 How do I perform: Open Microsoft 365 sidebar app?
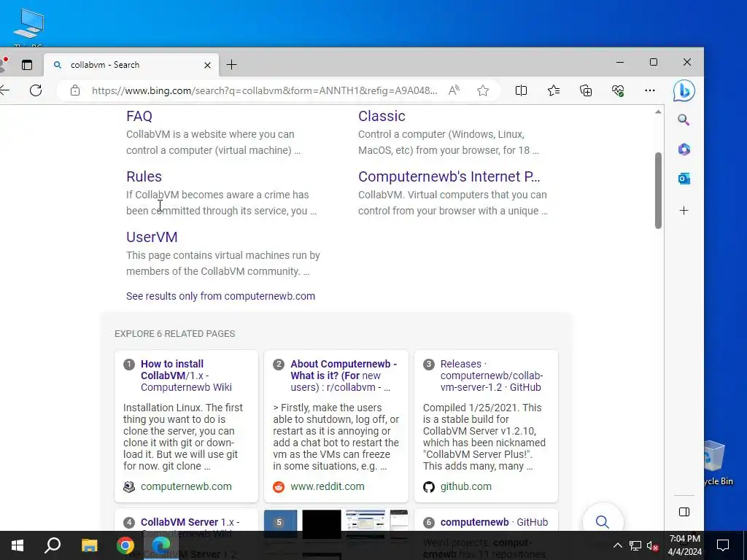[684, 149]
